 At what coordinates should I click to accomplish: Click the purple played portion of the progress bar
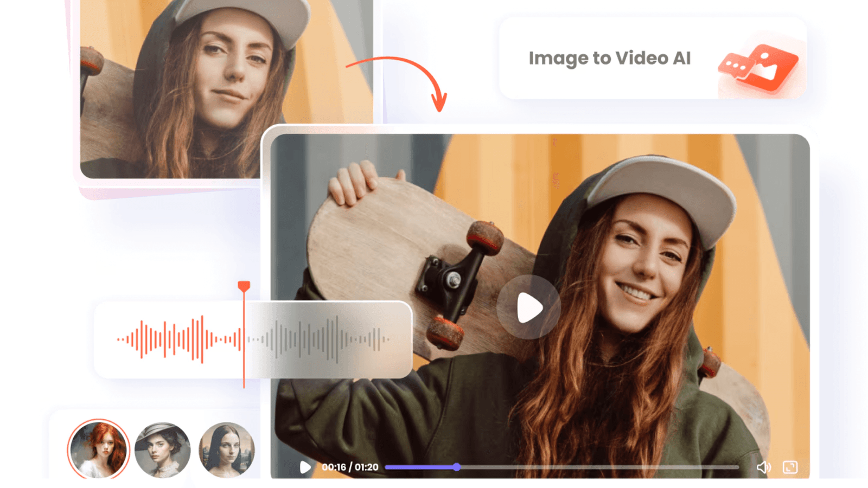pos(420,467)
